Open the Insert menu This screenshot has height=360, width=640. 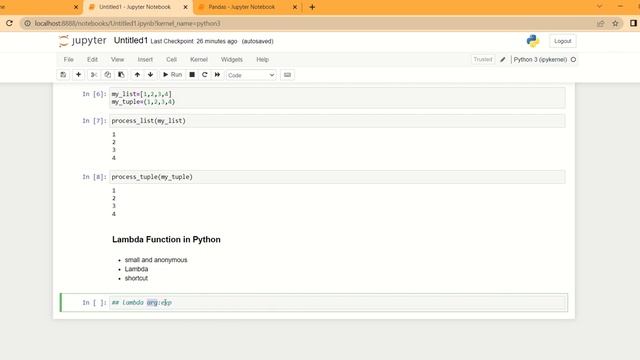145,60
